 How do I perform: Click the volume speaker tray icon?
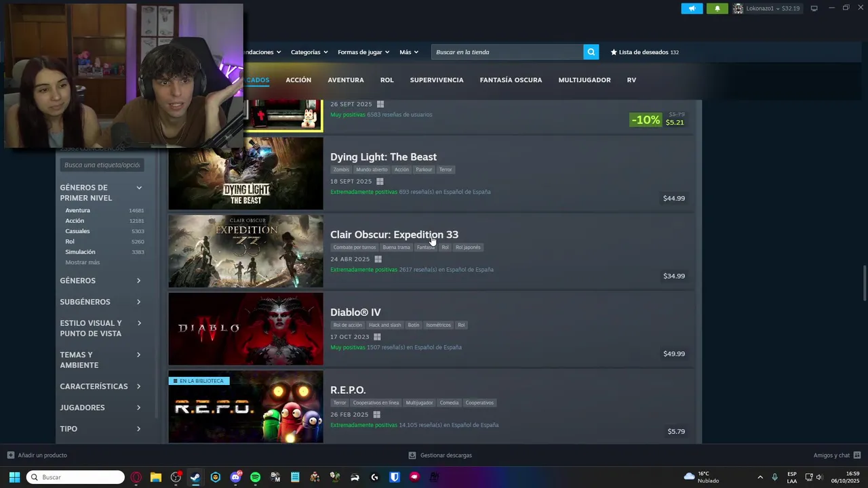point(819,477)
